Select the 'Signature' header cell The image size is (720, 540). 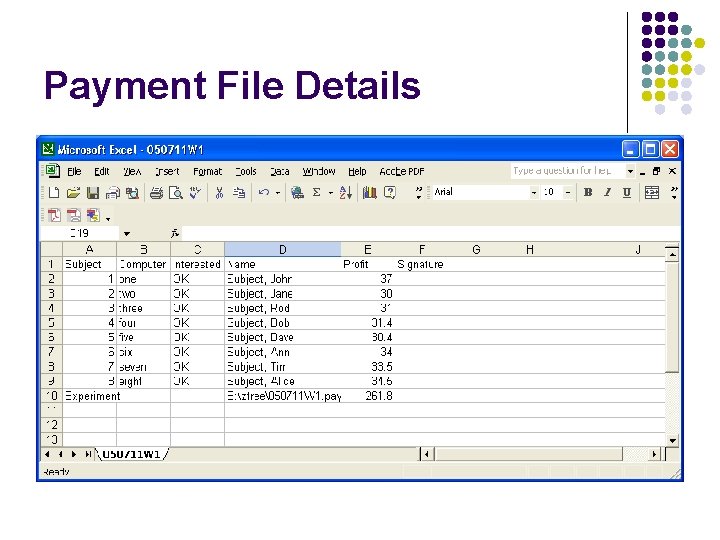pyautogui.click(x=421, y=264)
